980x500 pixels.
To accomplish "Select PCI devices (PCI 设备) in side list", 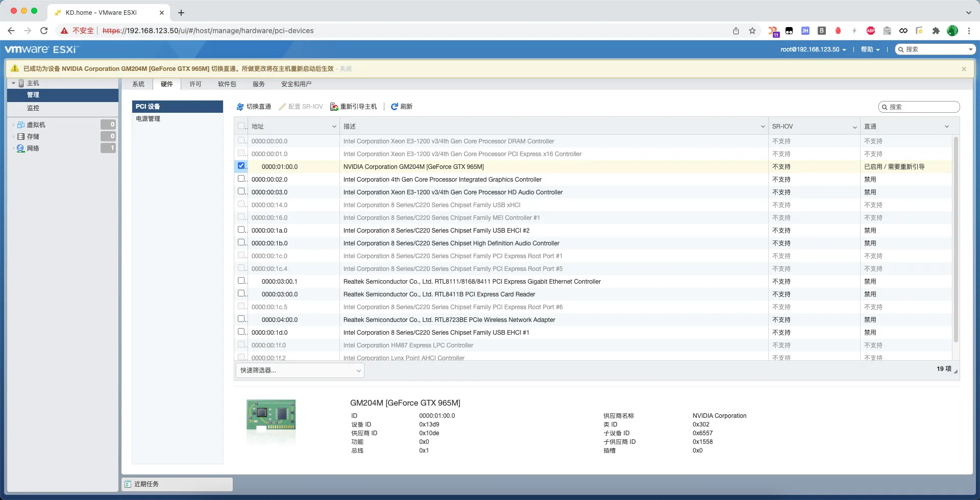I will (x=178, y=107).
